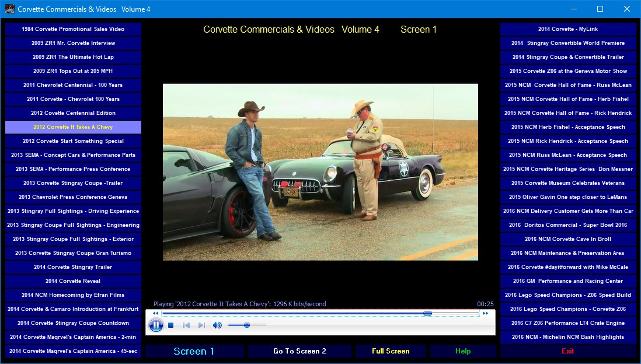Click the app icon in title bar

10,9
